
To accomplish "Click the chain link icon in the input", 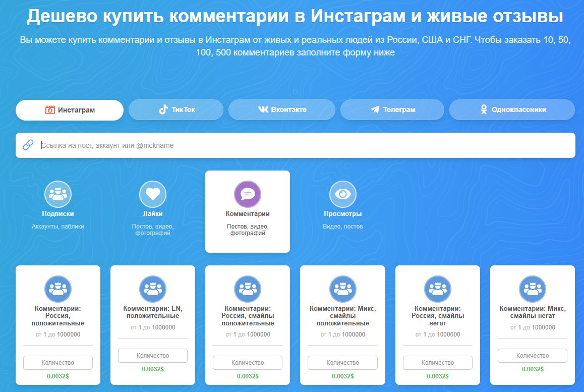I will point(28,145).
